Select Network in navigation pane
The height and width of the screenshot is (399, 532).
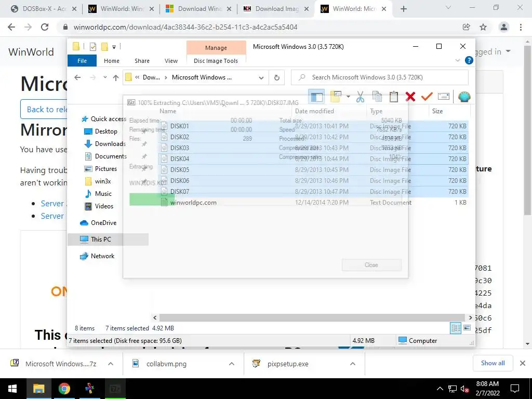click(102, 256)
